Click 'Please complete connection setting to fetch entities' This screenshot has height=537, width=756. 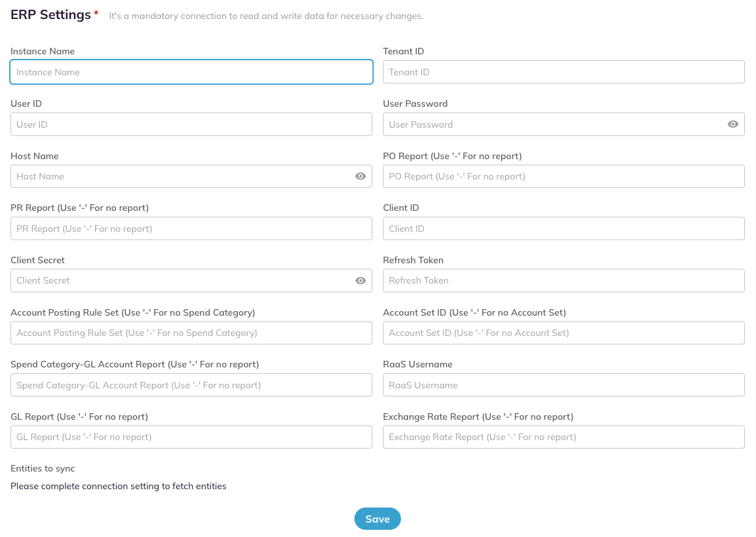point(119,487)
